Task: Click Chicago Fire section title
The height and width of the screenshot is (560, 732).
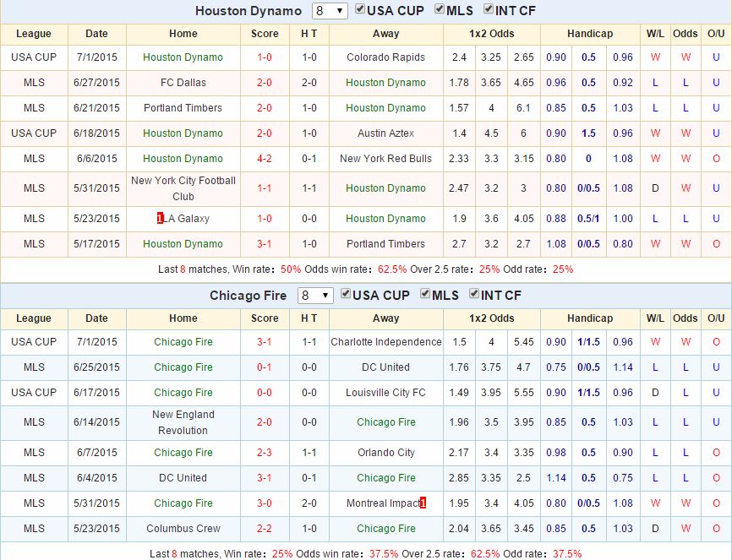Action: [x=248, y=296]
